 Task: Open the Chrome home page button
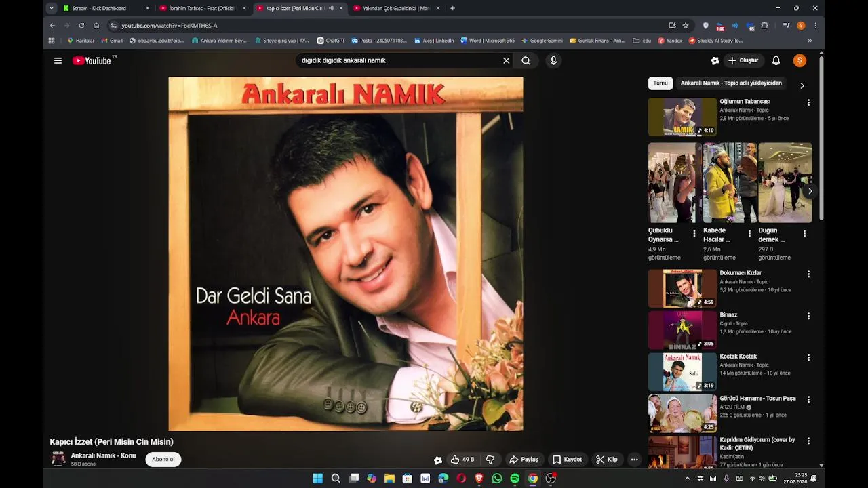pyautogui.click(x=96, y=25)
